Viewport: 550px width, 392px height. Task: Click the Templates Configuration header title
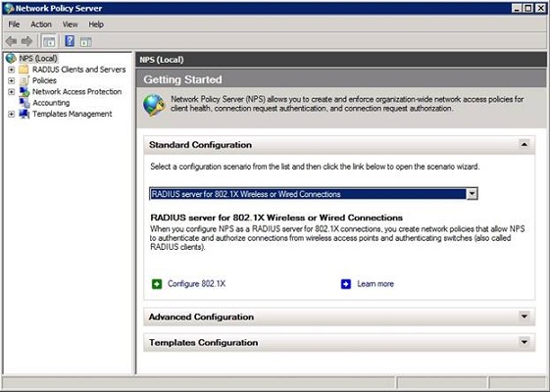tap(204, 343)
